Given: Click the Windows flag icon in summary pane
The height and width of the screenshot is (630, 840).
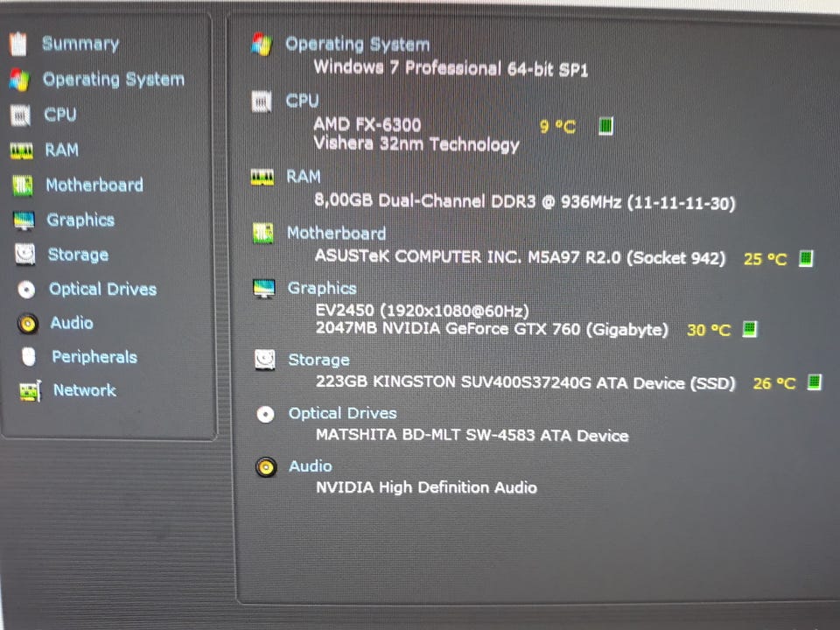Looking at the screenshot, I should [x=262, y=45].
